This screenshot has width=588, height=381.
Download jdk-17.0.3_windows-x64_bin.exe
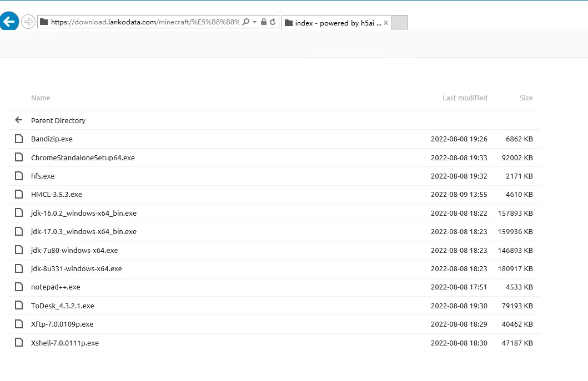coord(84,231)
